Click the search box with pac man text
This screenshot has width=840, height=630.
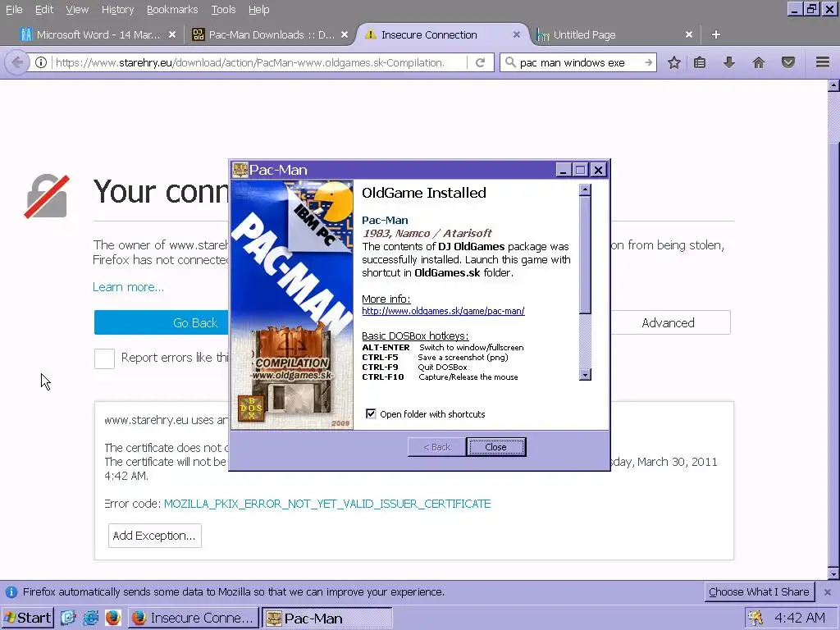[578, 62]
